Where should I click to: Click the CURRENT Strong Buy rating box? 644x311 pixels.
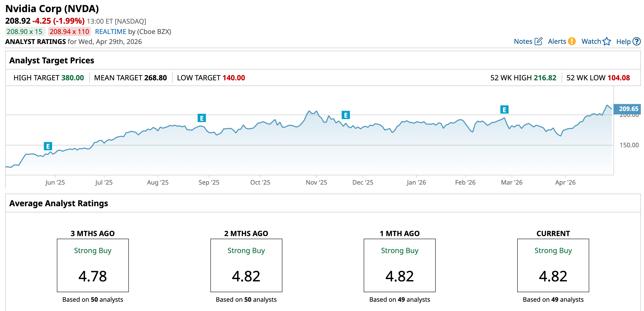pos(553,265)
